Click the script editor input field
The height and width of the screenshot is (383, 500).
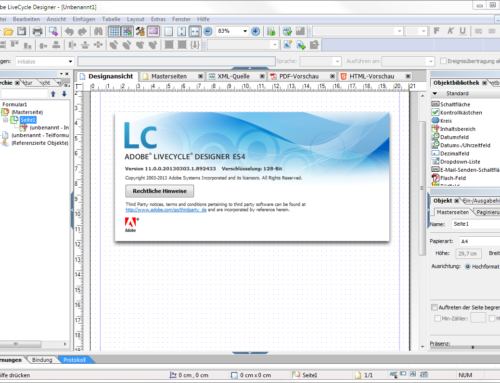pos(176,61)
